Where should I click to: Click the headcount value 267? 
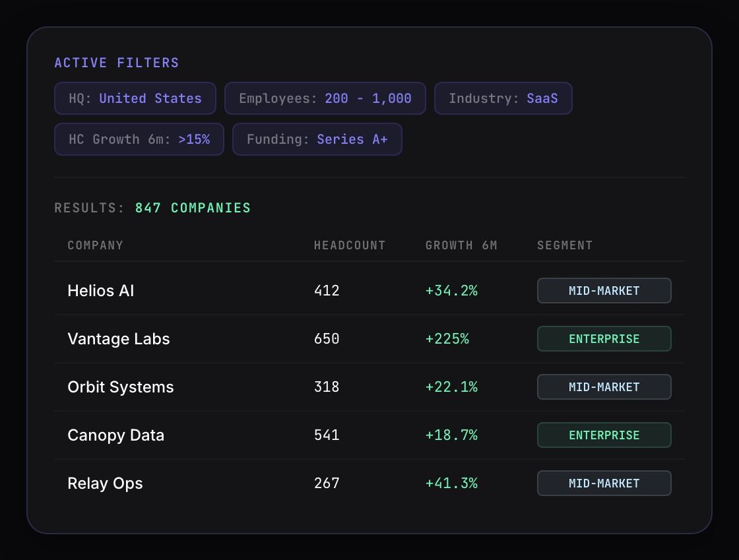coord(327,483)
